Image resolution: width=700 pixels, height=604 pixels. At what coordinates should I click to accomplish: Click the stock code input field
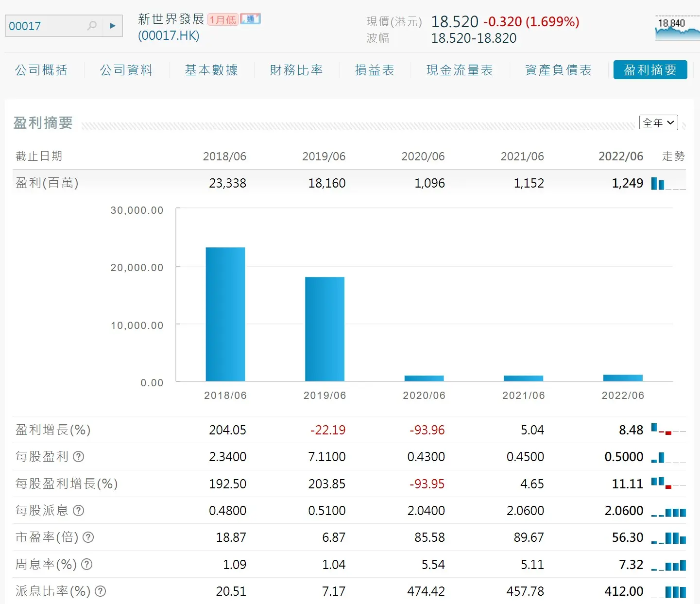(x=46, y=26)
